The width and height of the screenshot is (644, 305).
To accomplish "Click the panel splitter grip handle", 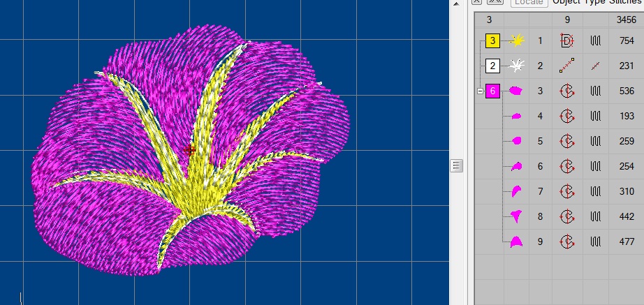I will (456, 166).
